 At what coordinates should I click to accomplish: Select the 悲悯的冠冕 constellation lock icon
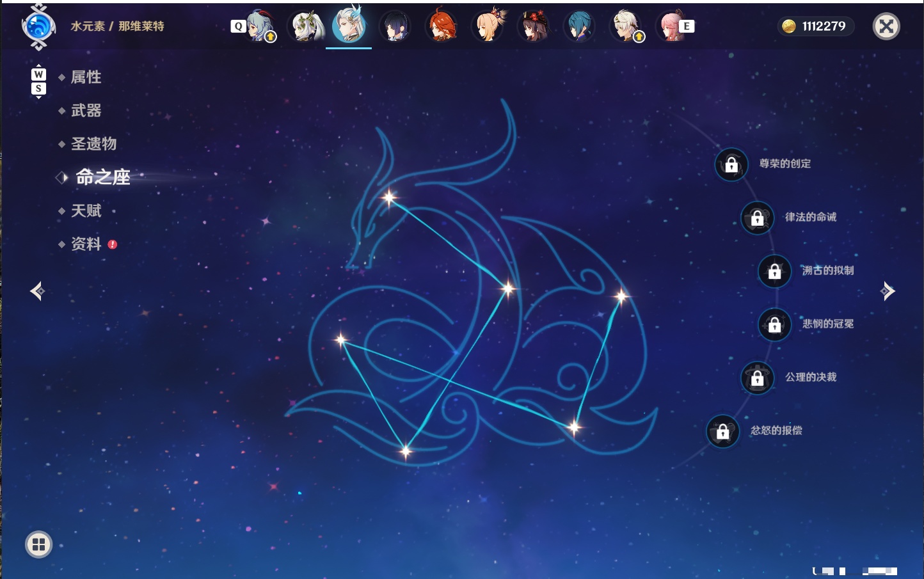click(775, 324)
